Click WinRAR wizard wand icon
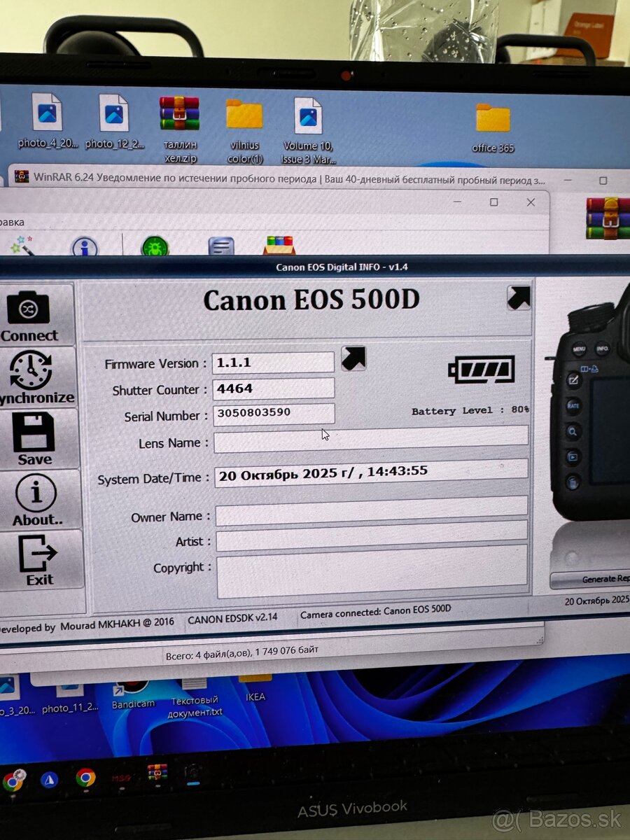 pyautogui.click(x=20, y=246)
